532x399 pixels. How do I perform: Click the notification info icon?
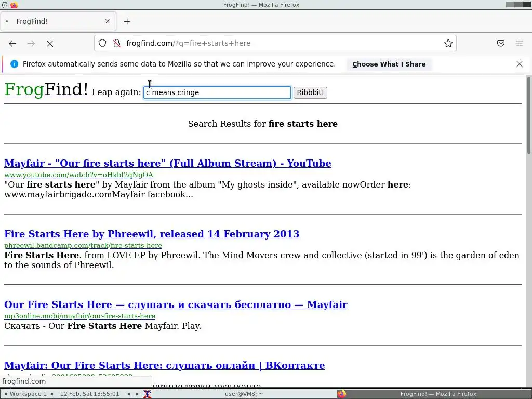tap(14, 64)
